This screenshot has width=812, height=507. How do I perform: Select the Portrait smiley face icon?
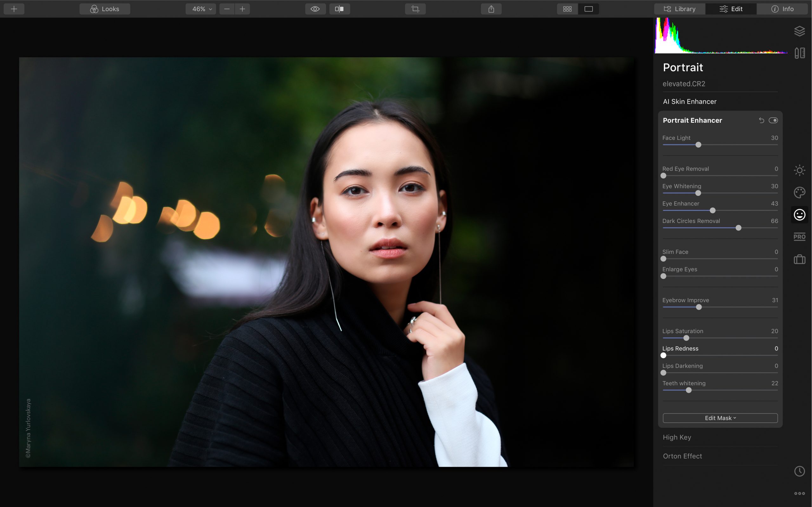click(800, 215)
